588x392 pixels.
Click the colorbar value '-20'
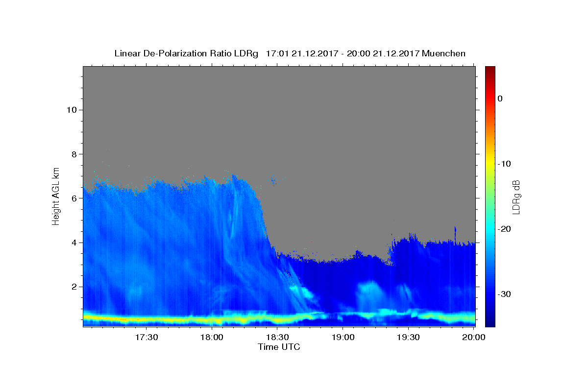tap(504, 229)
